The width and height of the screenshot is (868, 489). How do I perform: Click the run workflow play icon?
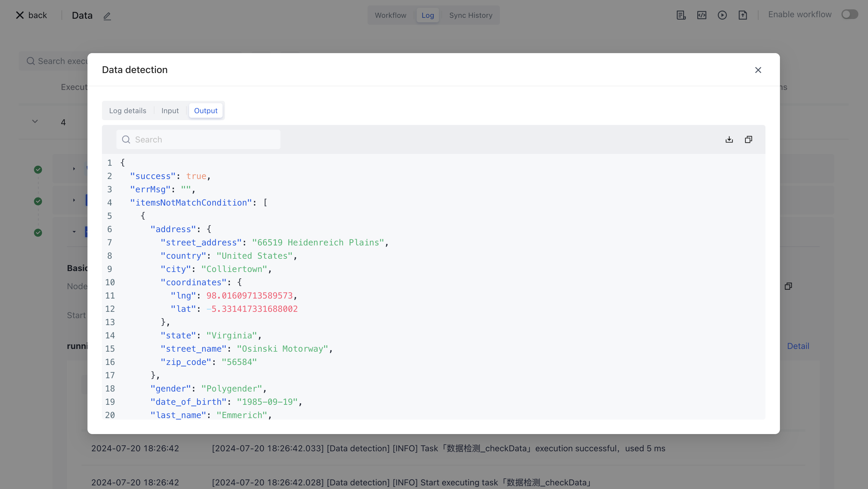pyautogui.click(x=722, y=15)
